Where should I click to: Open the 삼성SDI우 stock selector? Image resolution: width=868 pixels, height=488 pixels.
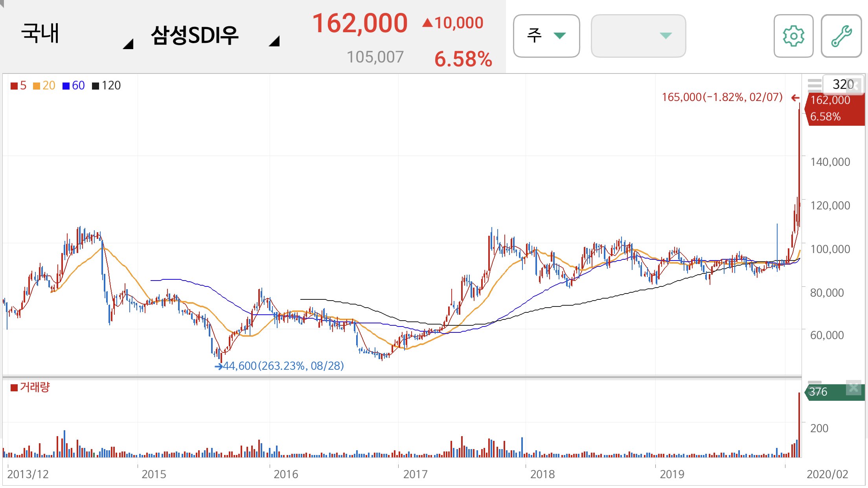[215, 35]
